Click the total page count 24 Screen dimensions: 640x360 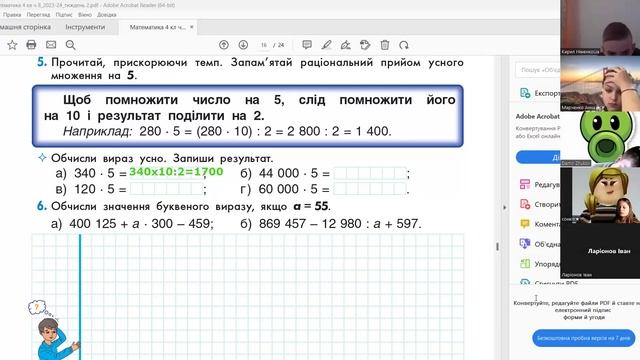point(281,45)
